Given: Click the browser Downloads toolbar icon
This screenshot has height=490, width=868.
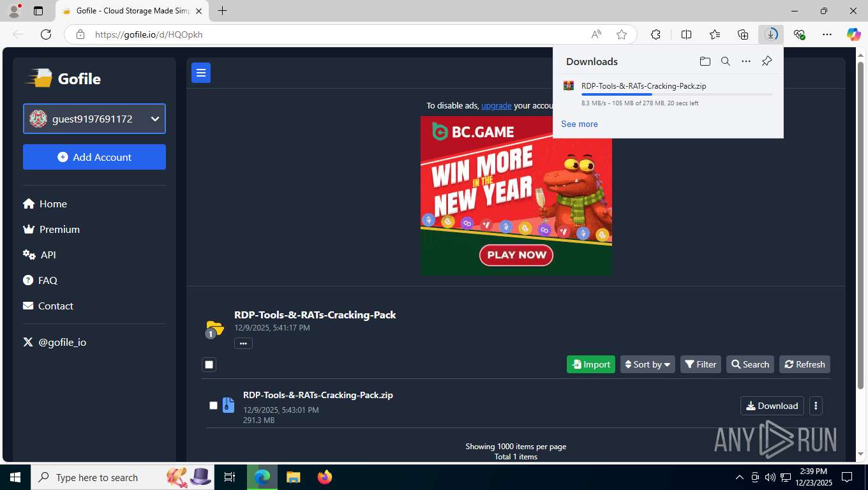Looking at the screenshot, I should click(x=771, y=34).
